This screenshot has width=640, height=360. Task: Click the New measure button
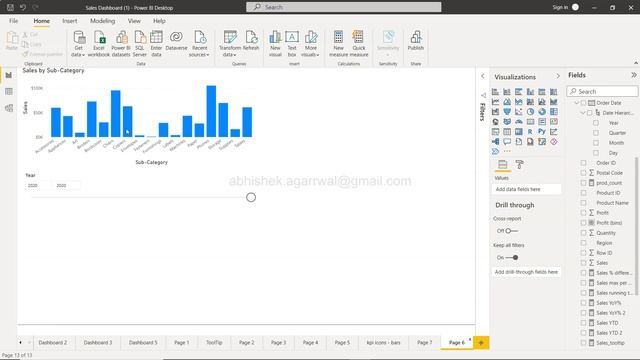pos(338,44)
